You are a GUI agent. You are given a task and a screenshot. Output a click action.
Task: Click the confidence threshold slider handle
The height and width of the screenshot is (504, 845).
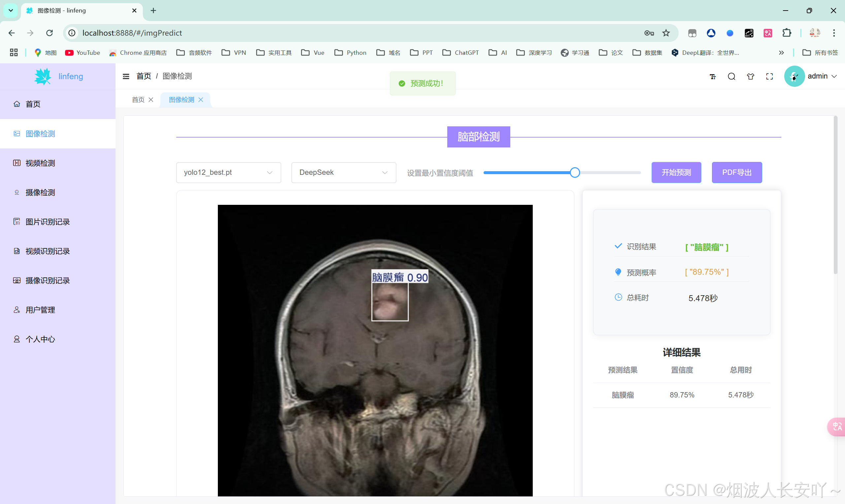tap(575, 173)
